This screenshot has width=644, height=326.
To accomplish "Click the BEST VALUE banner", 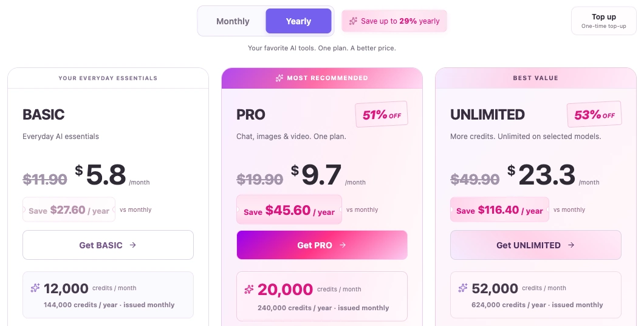I will (536, 78).
